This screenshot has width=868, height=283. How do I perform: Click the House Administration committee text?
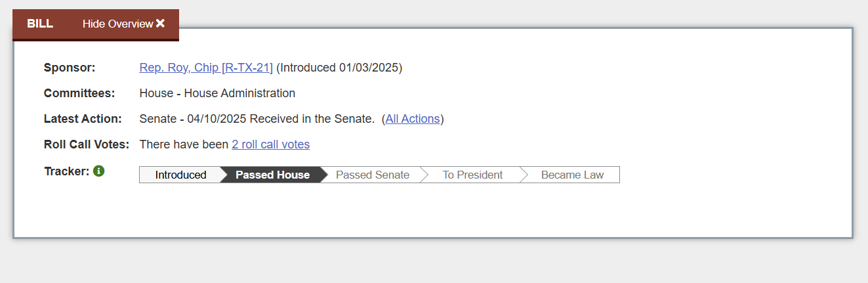(239, 93)
